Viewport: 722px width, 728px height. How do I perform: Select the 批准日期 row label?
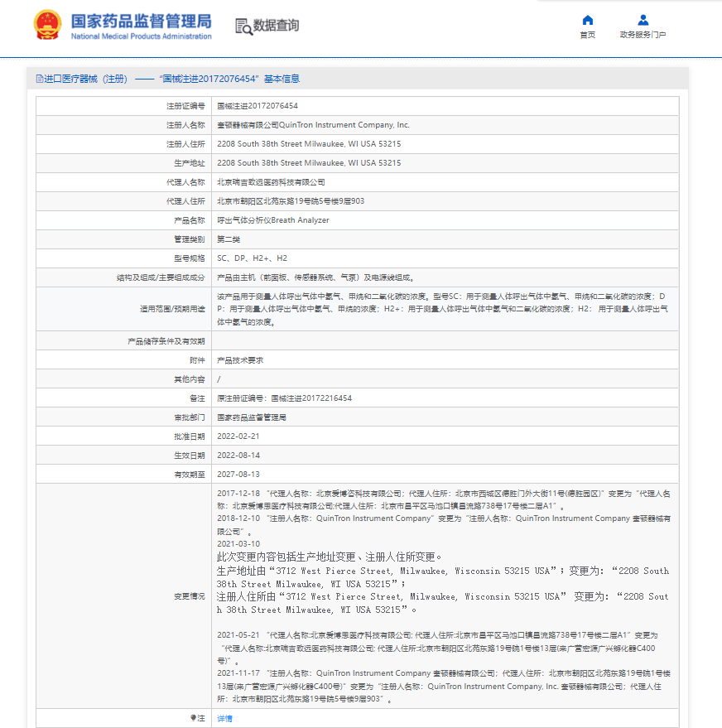coord(190,437)
